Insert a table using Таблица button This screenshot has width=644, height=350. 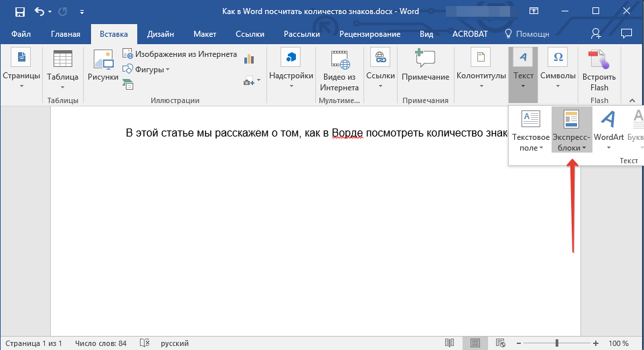[62, 67]
